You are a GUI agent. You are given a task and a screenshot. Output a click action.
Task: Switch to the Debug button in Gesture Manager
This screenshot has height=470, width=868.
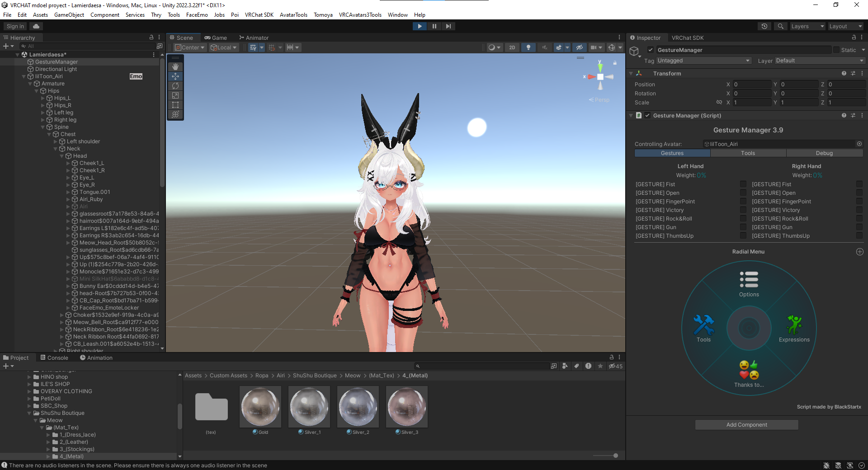click(824, 153)
